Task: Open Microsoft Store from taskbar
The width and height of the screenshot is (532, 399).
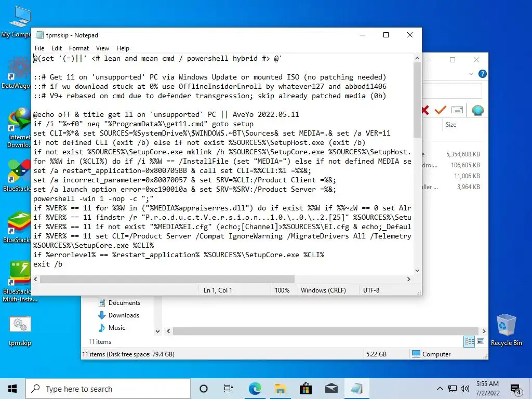Action: (305, 389)
